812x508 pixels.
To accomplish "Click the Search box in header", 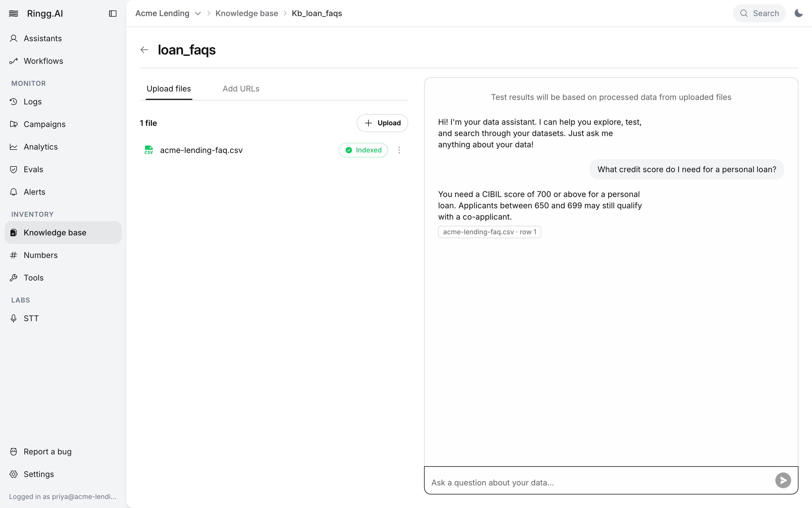I will 759,14.
